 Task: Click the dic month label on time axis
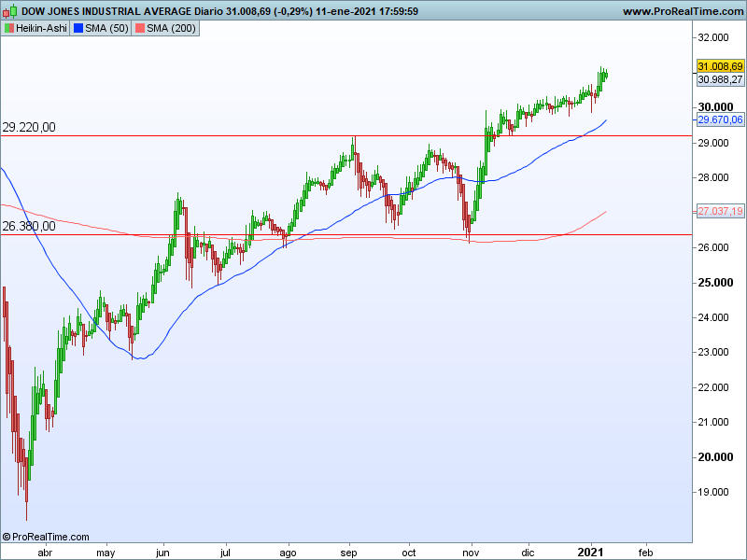[528, 553]
